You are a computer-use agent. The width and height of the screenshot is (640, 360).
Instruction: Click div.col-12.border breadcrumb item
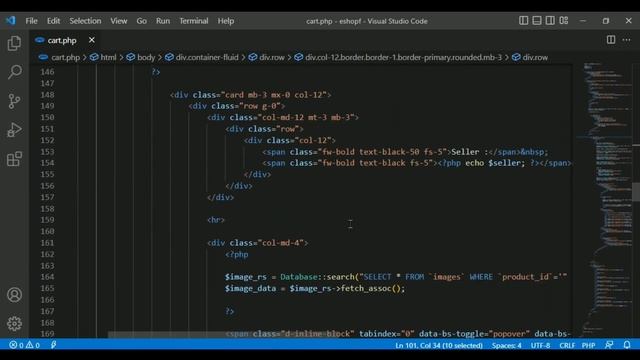398,58
